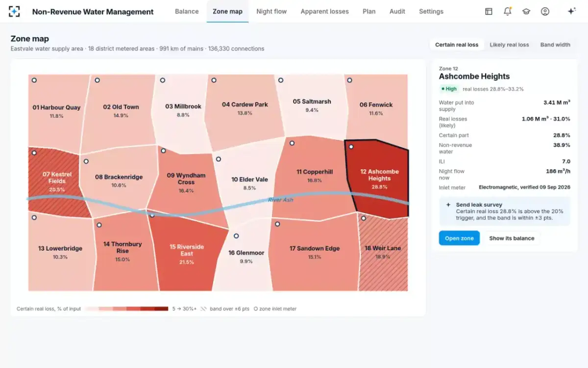588x368 pixels.
Task: Open the AI sparkle assistant
Action: [571, 11]
